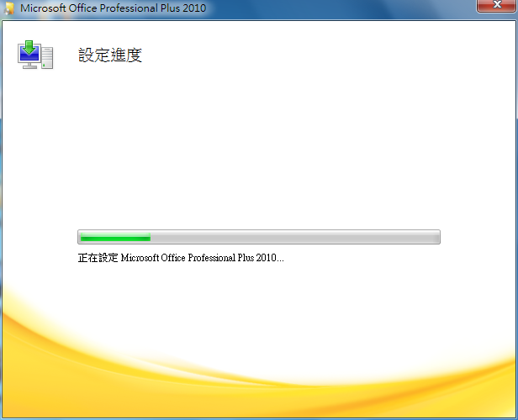Click the gray unfilled portion of progress bar

[x=294, y=237]
